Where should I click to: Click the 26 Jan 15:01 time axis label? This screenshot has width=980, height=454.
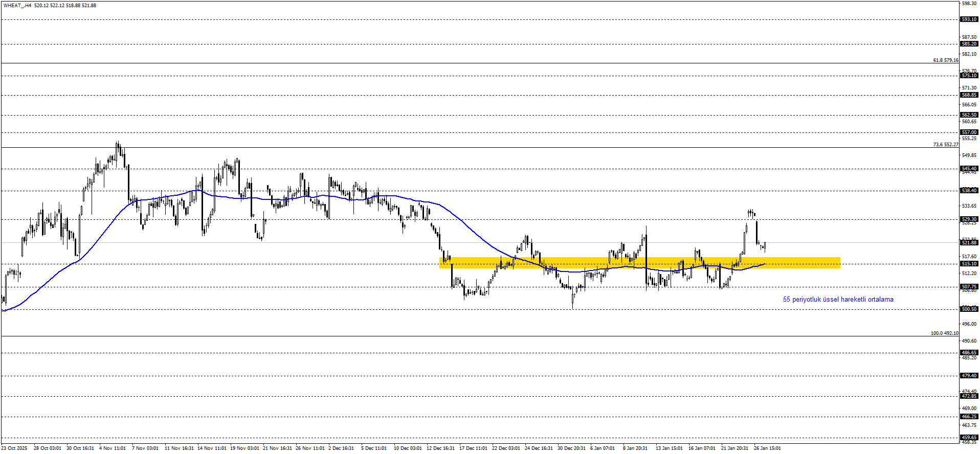(767, 448)
